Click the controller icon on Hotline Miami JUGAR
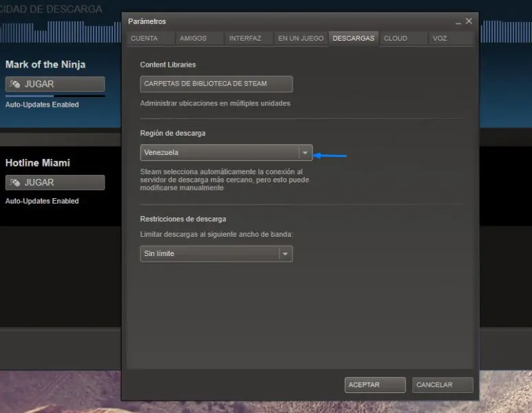This screenshot has width=532, height=413. (15, 182)
